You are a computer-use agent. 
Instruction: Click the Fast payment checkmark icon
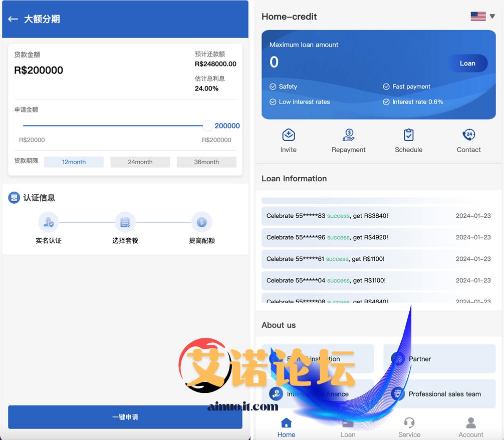(x=386, y=87)
